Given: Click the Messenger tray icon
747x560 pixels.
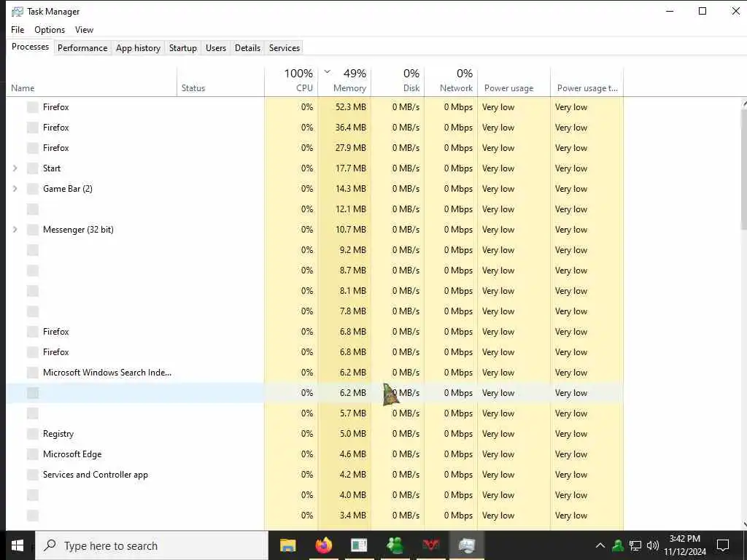Looking at the screenshot, I should [x=618, y=545].
